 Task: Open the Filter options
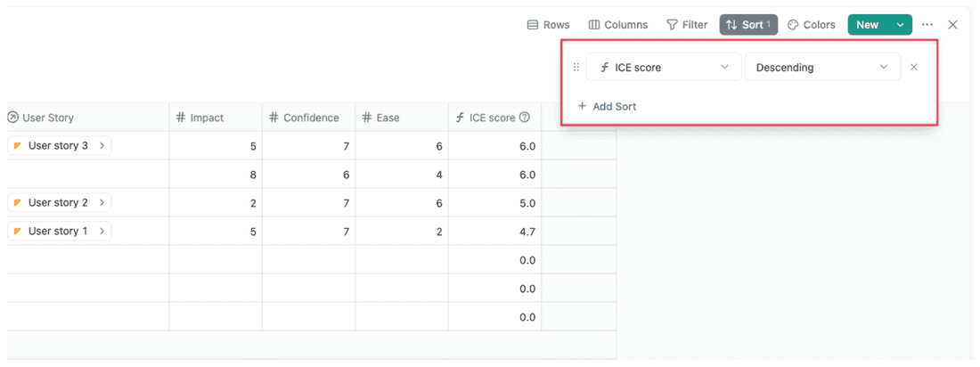[x=687, y=25]
